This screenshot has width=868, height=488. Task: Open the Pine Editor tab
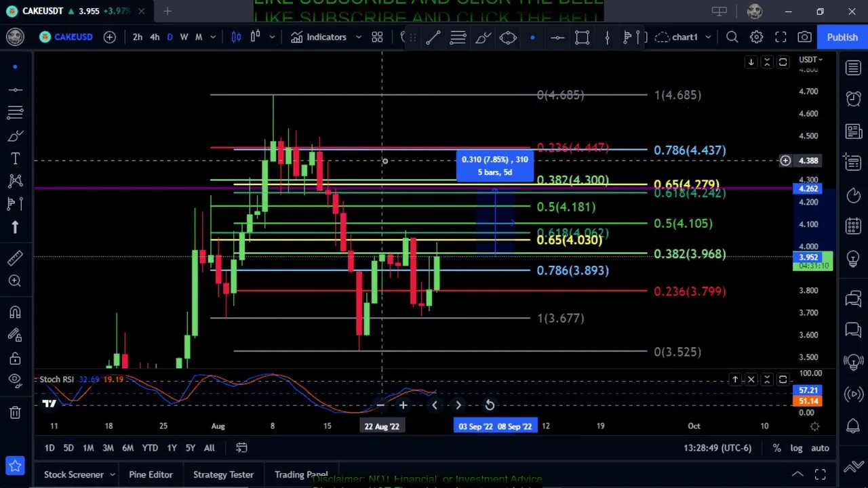click(x=151, y=474)
